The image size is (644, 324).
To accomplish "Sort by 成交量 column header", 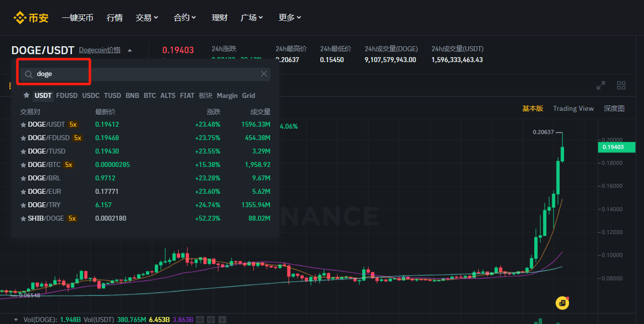I will click(261, 112).
